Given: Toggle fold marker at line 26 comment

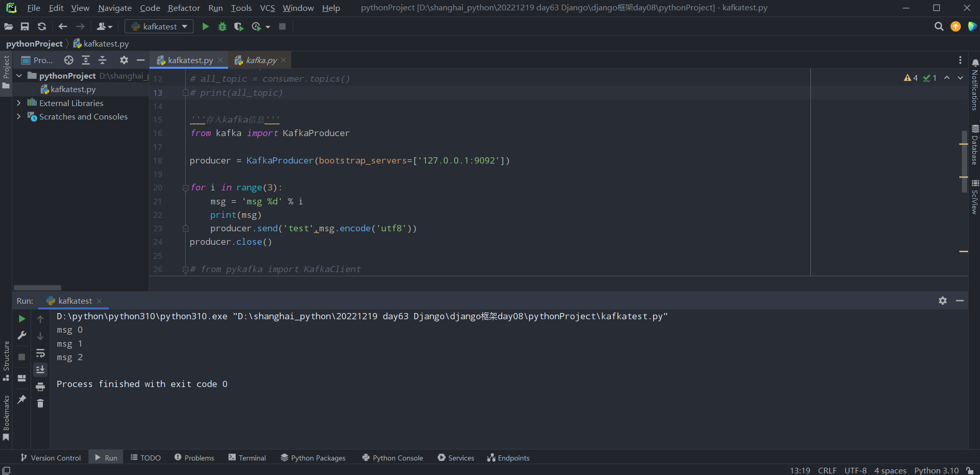Looking at the screenshot, I should (x=185, y=270).
